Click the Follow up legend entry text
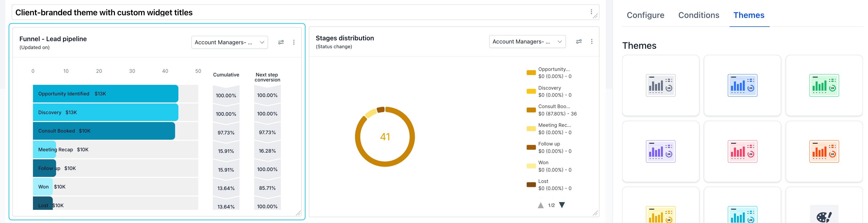This screenshot has height=223, width=868. 555,147
